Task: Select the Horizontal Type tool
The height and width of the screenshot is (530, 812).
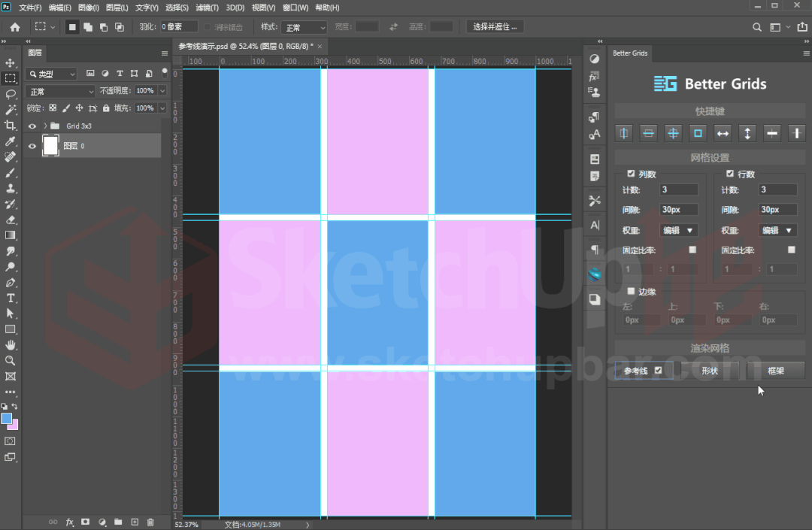Action: 10,298
